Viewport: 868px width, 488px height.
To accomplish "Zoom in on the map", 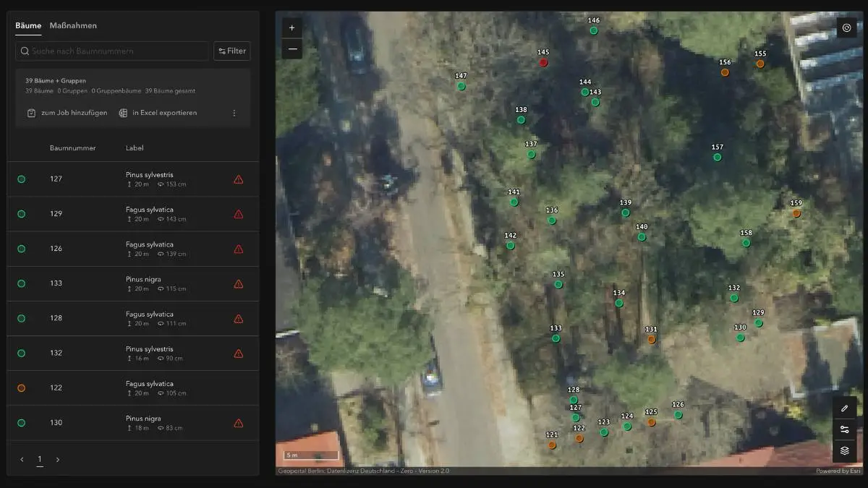I will pyautogui.click(x=292, y=28).
